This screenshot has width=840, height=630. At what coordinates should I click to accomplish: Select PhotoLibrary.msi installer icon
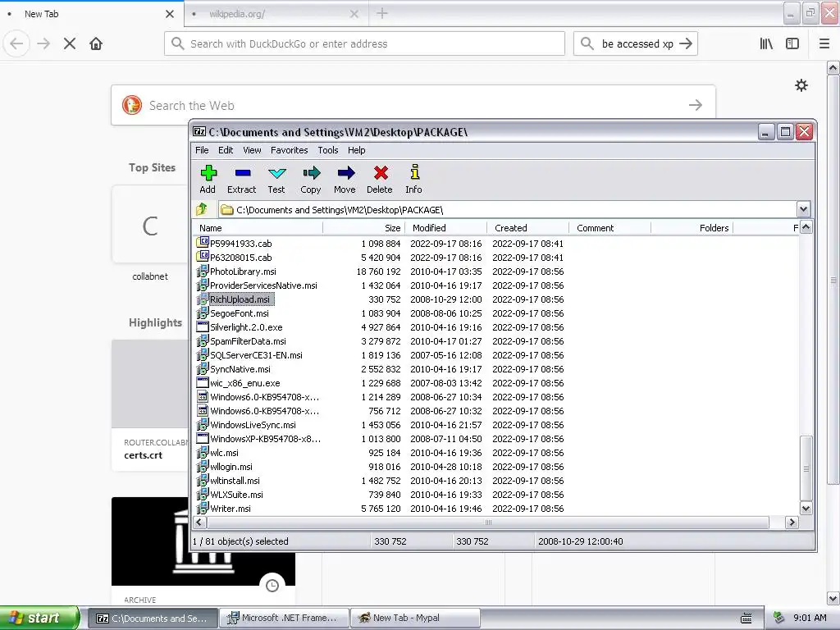203,271
